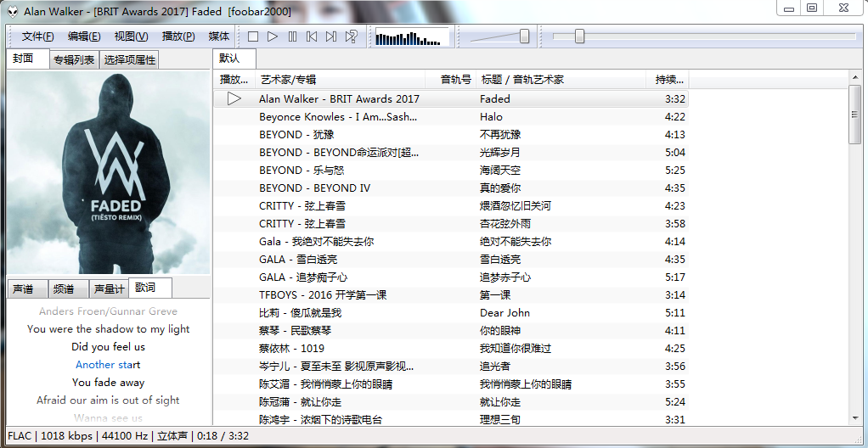Select the Beyonce Knowles Halo track

[x=451, y=117]
